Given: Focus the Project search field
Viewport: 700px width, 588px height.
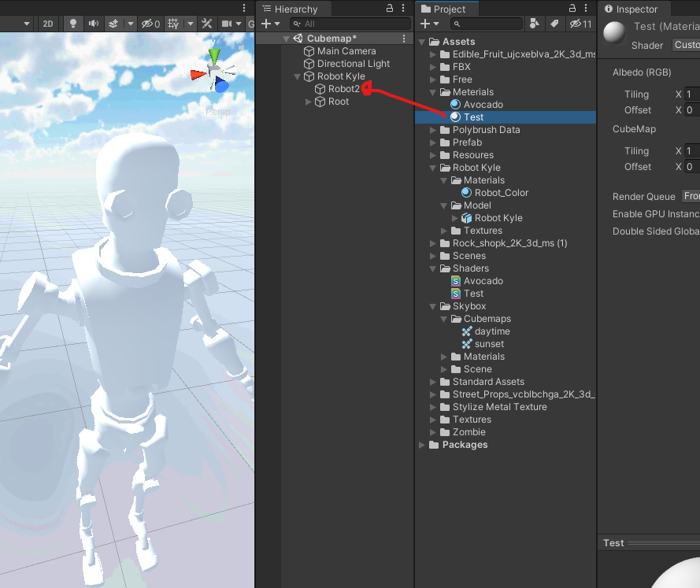Looking at the screenshot, I should (x=486, y=24).
